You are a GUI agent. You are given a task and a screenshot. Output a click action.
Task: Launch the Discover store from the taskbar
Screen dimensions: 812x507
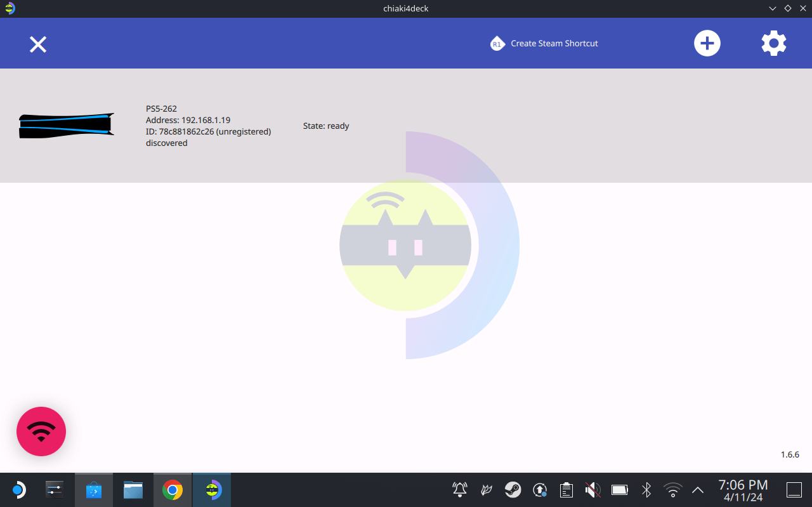tap(94, 490)
